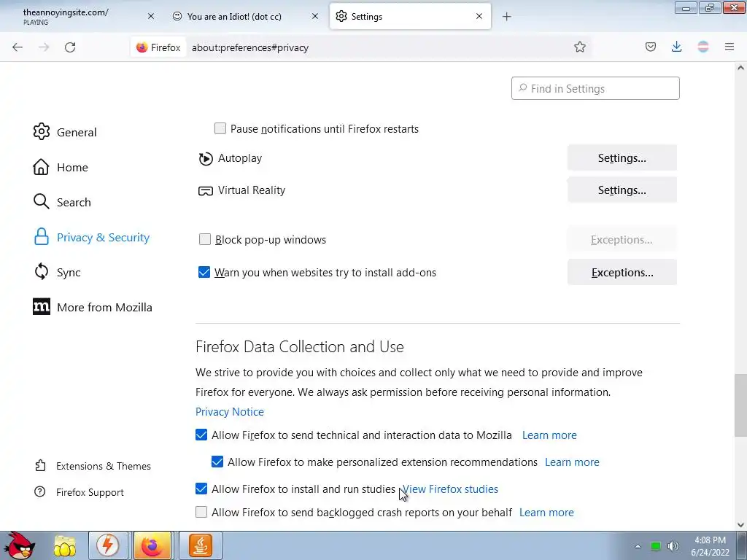Screen dimensions: 747x560
Task: Click the scrollbar down arrow
Action: [741, 525]
